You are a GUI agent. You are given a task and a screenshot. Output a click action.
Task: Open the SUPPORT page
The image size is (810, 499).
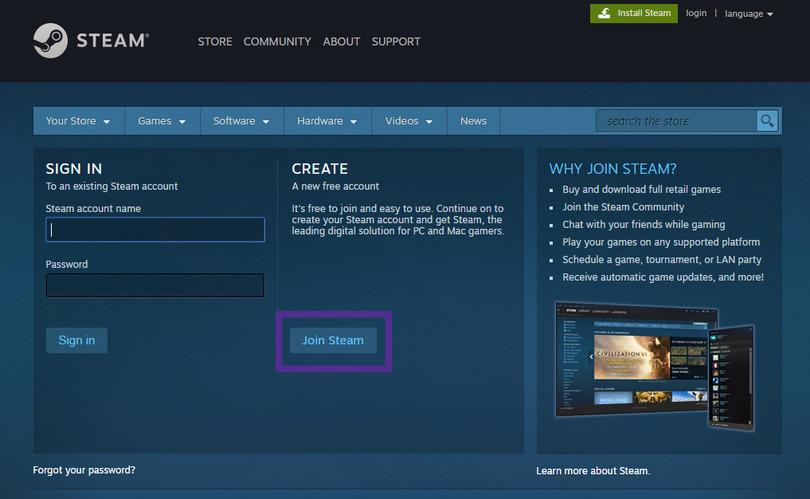pos(396,41)
